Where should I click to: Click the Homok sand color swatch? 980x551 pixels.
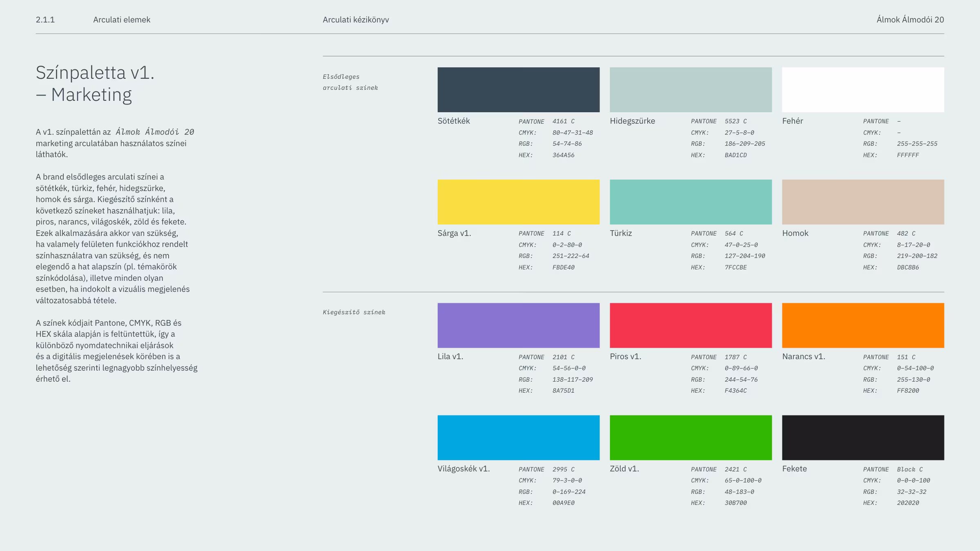[863, 202]
